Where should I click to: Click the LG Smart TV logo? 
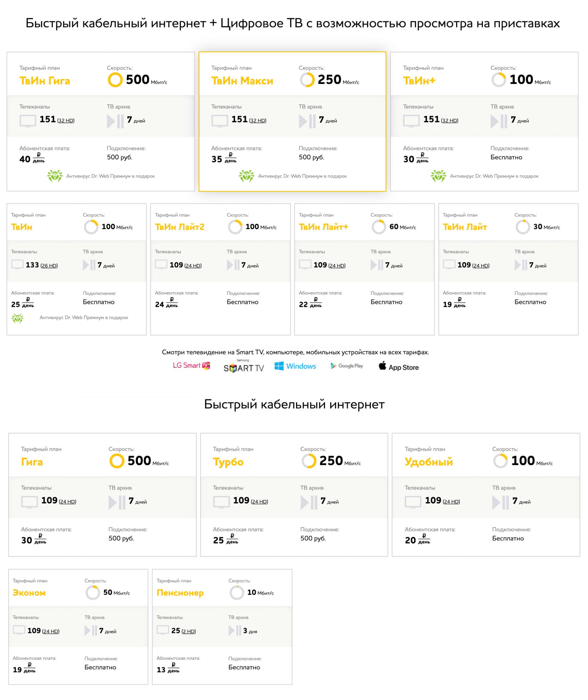[x=192, y=366]
